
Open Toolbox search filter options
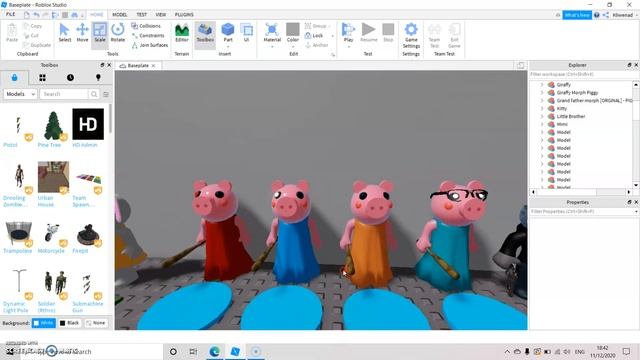click(x=106, y=94)
